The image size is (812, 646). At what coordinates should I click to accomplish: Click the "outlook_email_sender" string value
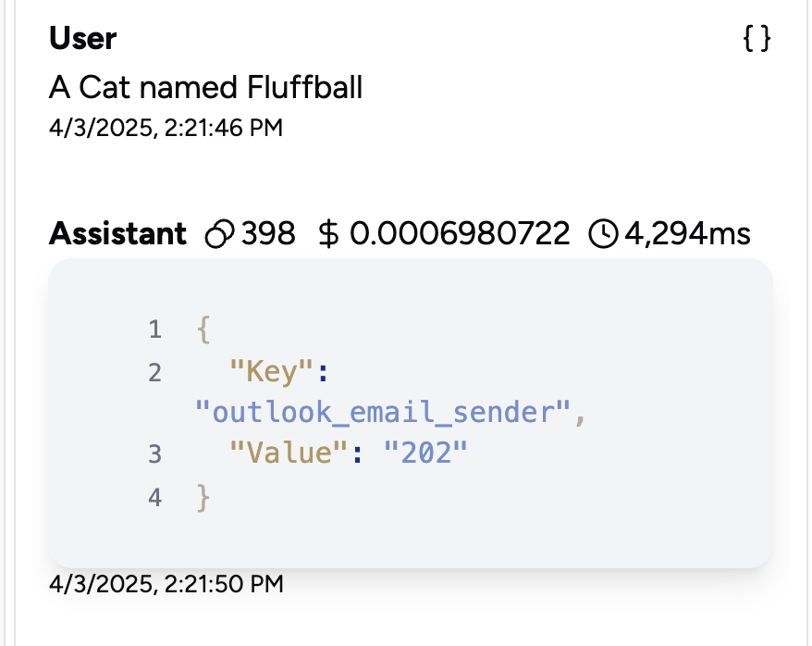pos(383,413)
